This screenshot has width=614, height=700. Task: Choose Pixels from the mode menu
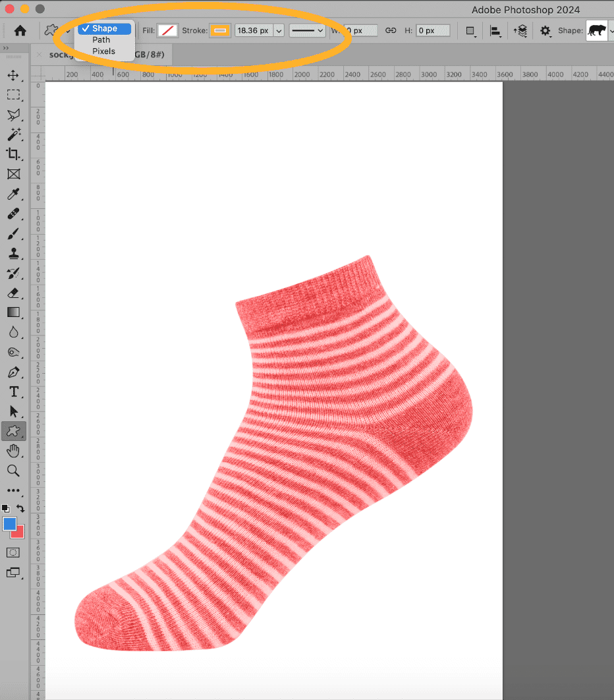pos(103,51)
